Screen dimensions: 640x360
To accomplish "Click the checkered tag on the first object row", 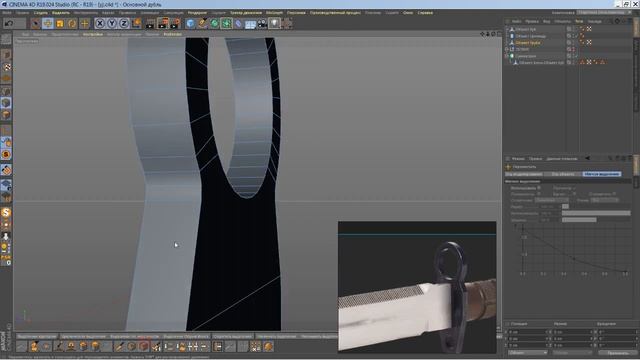I will click(589, 29).
